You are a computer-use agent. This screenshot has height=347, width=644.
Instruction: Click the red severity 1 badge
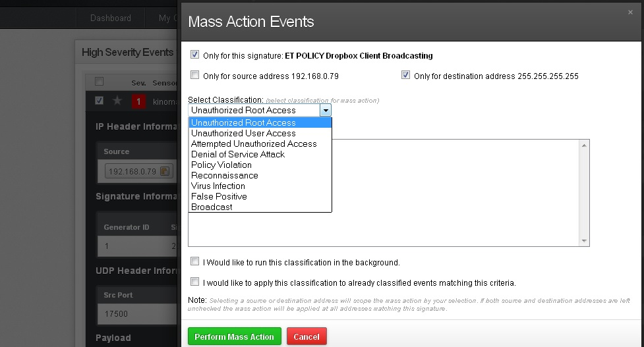point(138,101)
